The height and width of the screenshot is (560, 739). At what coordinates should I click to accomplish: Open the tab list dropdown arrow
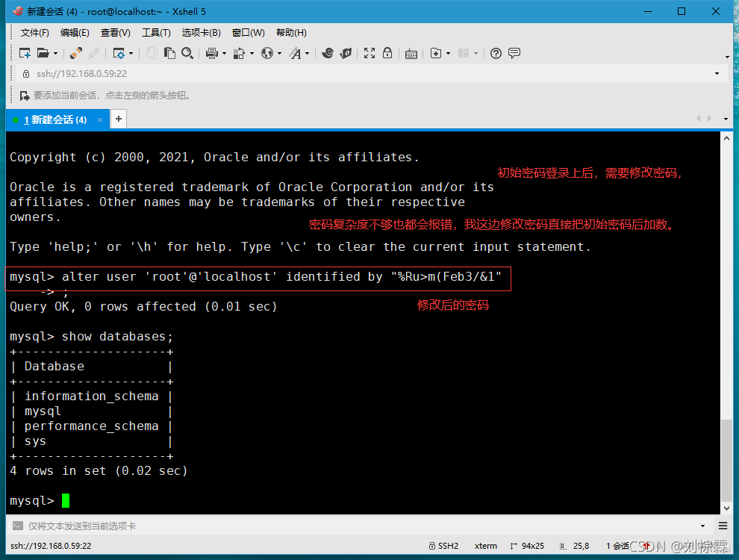pyautogui.click(x=726, y=119)
